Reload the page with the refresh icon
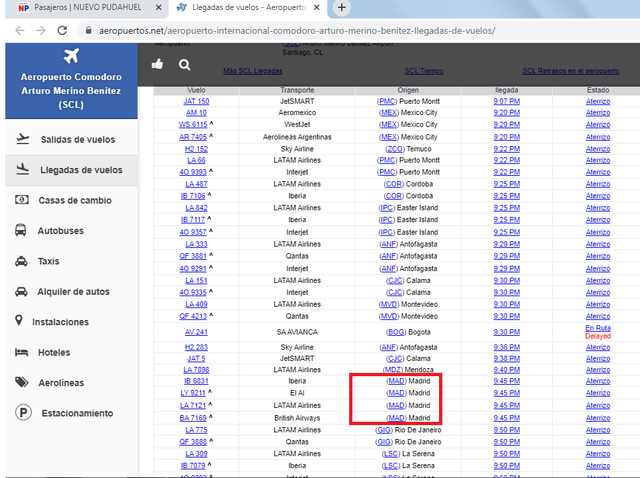This screenshot has height=478, width=640. 62,31
